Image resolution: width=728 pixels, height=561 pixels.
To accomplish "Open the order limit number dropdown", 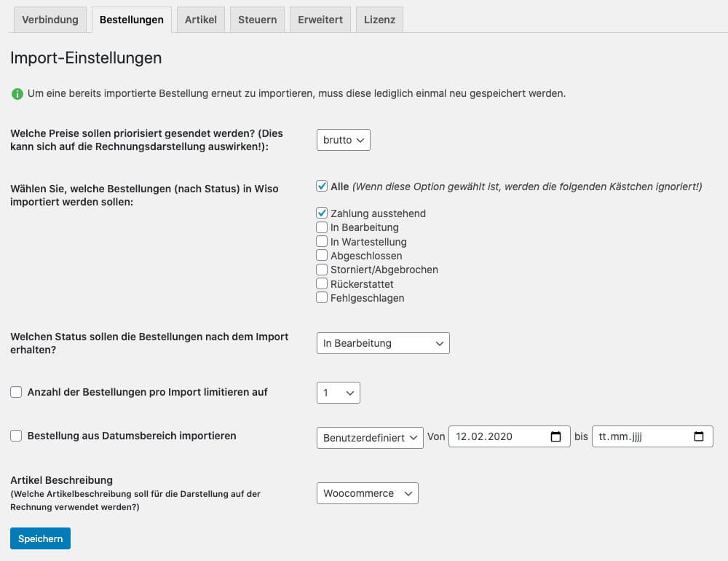I will pyautogui.click(x=339, y=393).
